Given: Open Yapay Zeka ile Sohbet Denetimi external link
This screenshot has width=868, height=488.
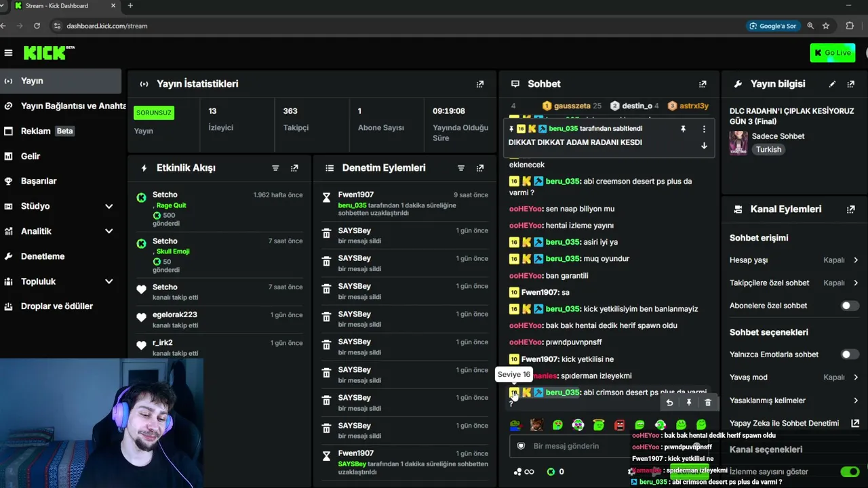Looking at the screenshot, I should (x=855, y=423).
